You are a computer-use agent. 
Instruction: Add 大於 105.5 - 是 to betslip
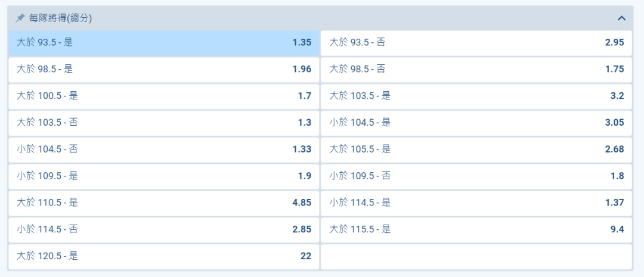click(476, 150)
